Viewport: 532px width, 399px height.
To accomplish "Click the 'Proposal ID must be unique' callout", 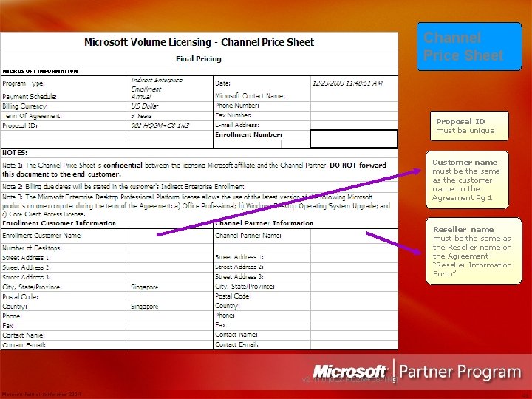I will pyautogui.click(x=469, y=126).
